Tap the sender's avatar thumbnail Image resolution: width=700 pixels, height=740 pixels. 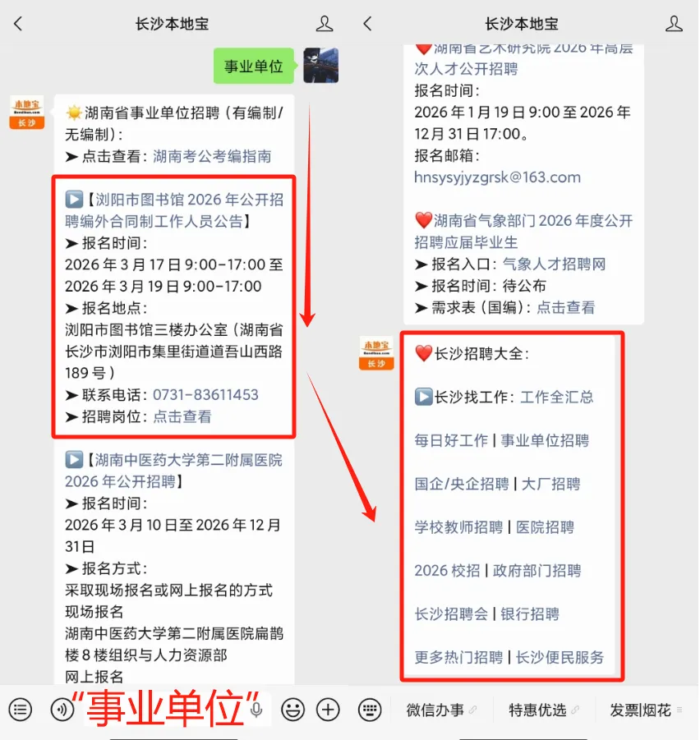point(320,66)
